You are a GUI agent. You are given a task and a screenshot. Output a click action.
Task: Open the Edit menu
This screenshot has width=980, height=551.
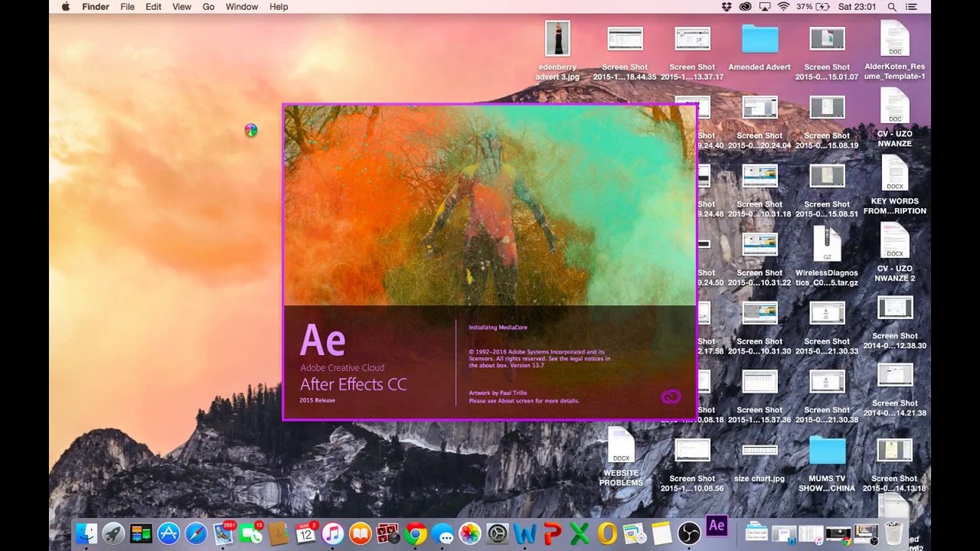pos(153,7)
